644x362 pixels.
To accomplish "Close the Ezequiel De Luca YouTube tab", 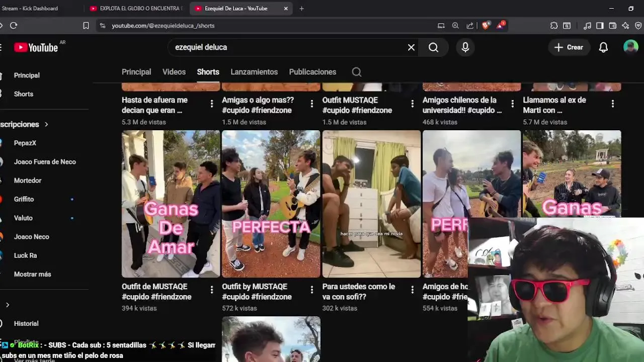I will 286,9.
